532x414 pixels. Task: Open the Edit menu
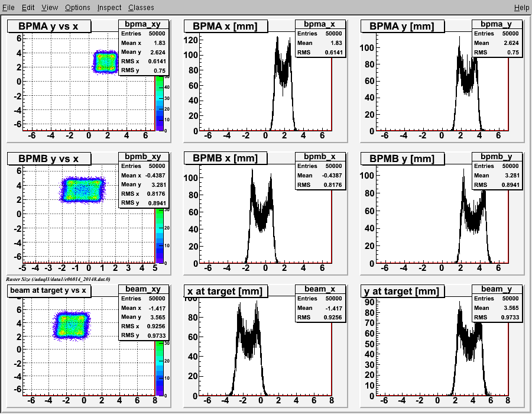tap(28, 8)
